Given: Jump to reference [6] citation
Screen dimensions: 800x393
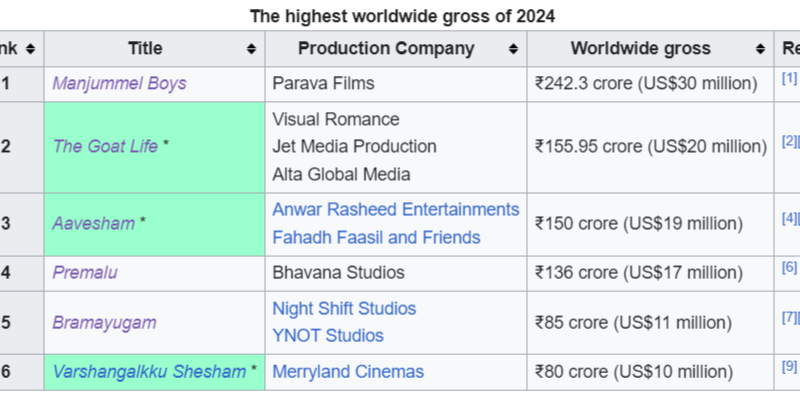Looking at the screenshot, I should (789, 267).
